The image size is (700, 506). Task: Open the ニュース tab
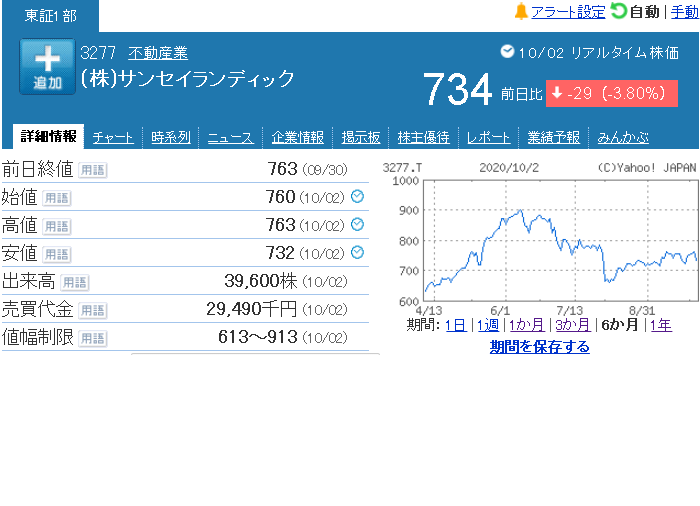coord(230,137)
